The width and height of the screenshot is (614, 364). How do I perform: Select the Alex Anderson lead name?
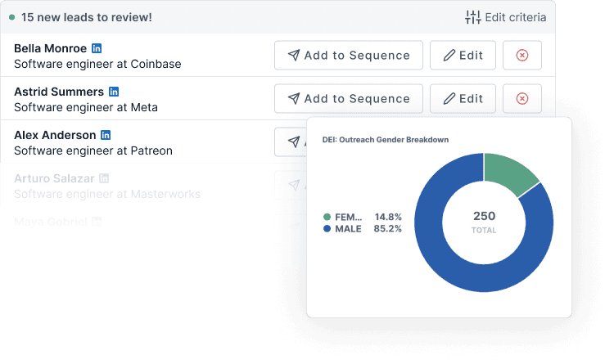coord(55,135)
